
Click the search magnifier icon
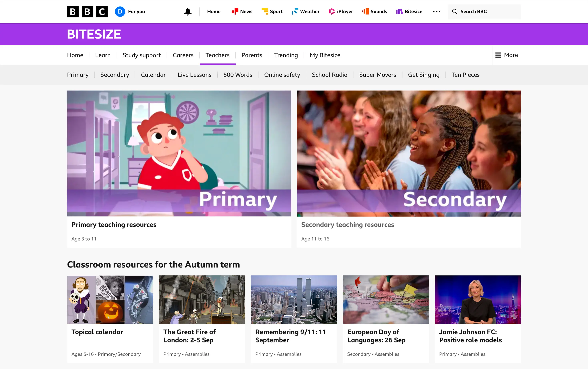454,11
